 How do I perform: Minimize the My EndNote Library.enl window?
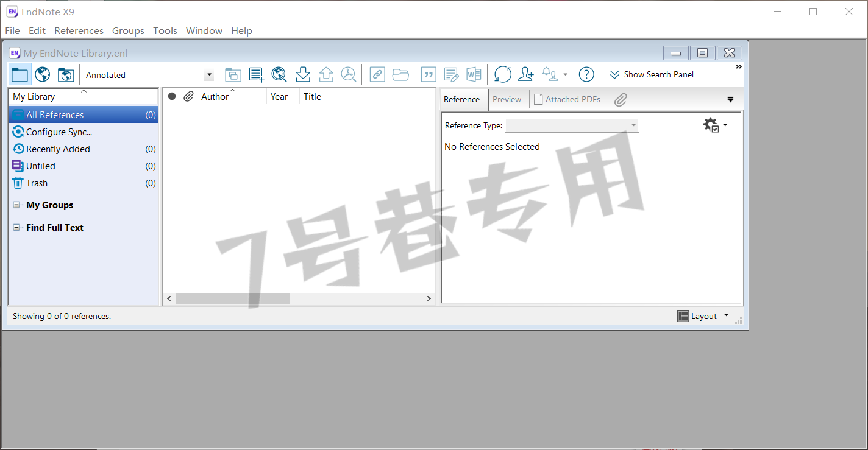[676, 53]
